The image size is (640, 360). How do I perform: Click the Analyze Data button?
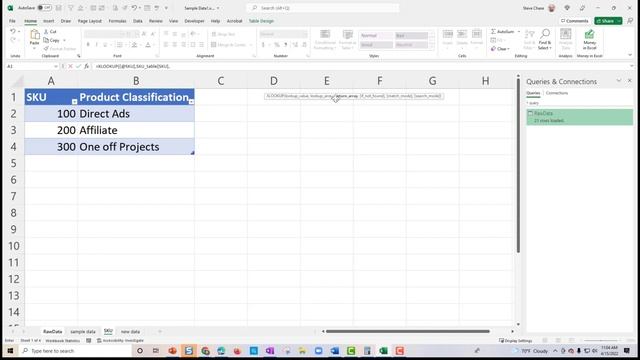pyautogui.click(x=565, y=40)
